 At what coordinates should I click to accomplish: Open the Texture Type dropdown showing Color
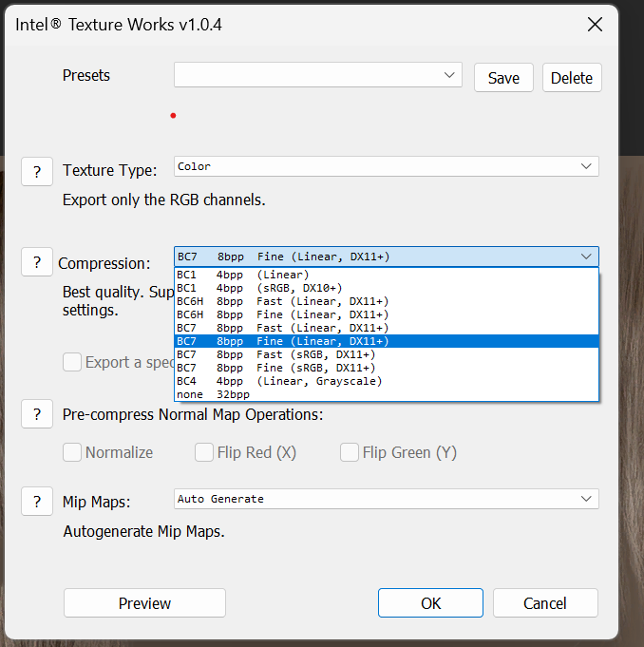pyautogui.click(x=387, y=166)
